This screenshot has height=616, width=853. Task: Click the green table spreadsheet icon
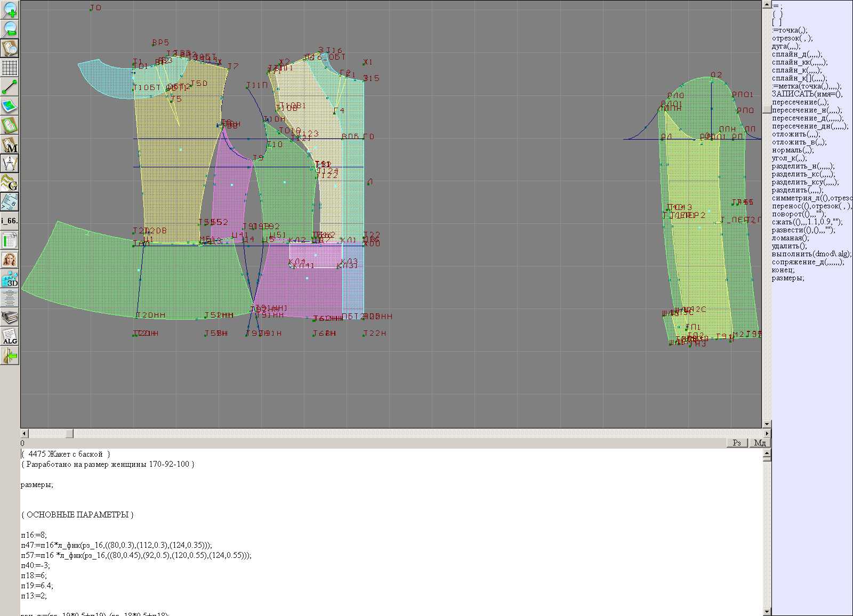coord(10,240)
